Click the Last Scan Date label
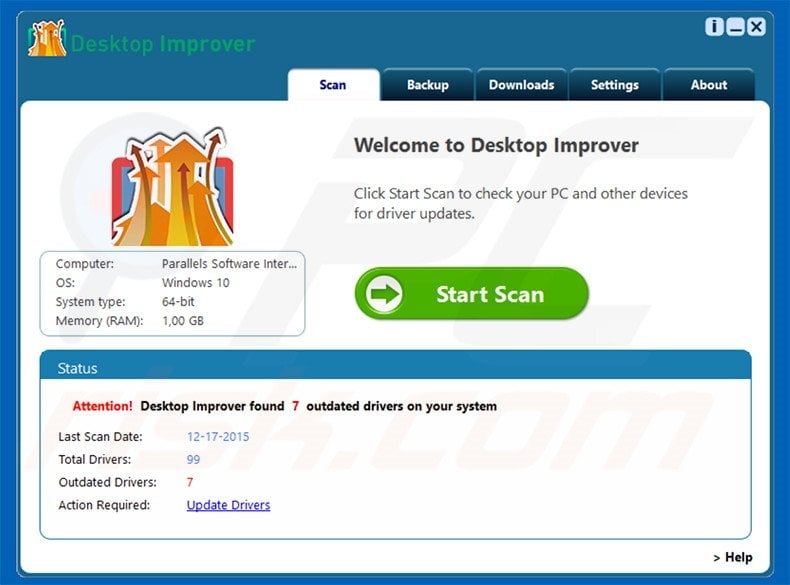This screenshot has height=585, width=790. pos(100,436)
